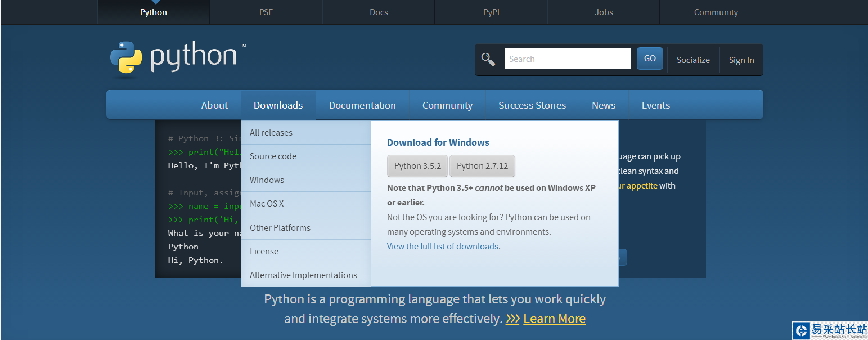Follow the Learn More link

tap(554, 319)
